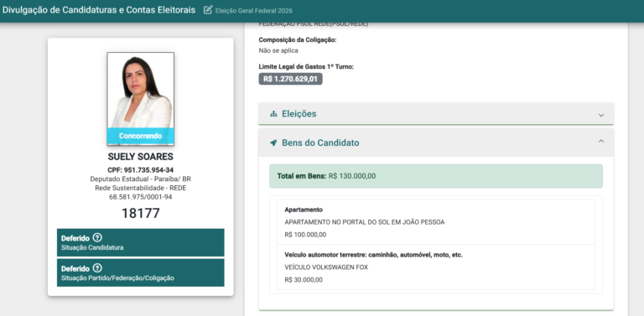Select the Veículo Volkswagen Fox asset entry

436,267
